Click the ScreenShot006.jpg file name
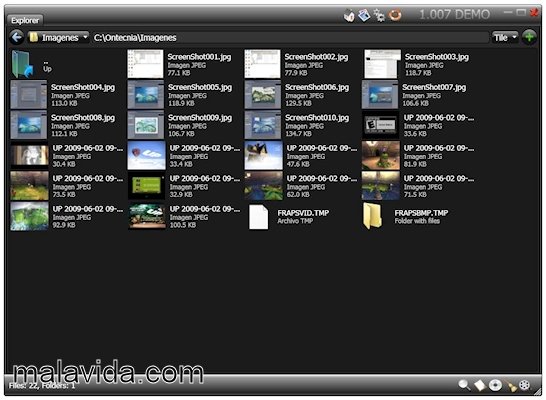The image size is (546, 400). click(317, 87)
